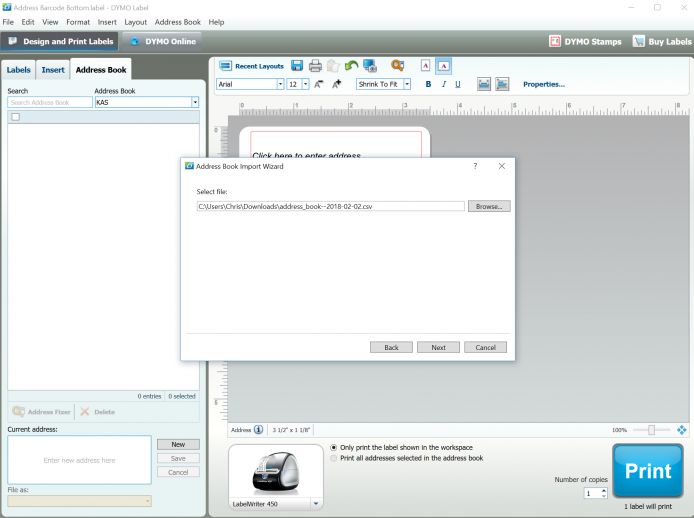Click Next in the Import Wizard
The height and width of the screenshot is (518, 694).
[438, 347]
